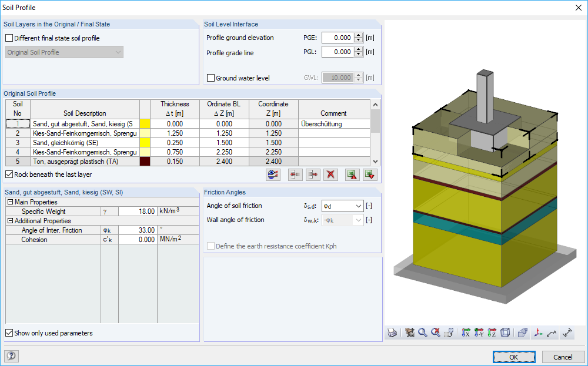Click the Profile grade line PGL field
This screenshot has height=366, width=588.
tap(338, 52)
